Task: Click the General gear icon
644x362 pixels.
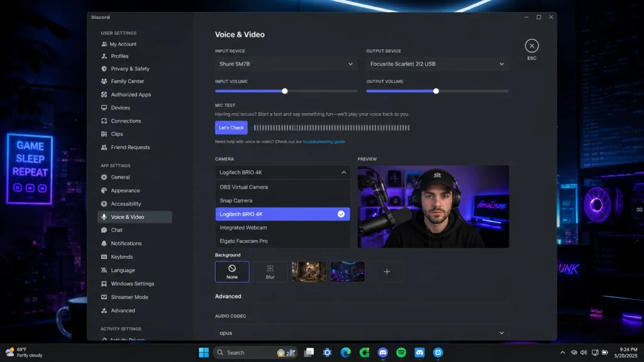Action: point(104,177)
